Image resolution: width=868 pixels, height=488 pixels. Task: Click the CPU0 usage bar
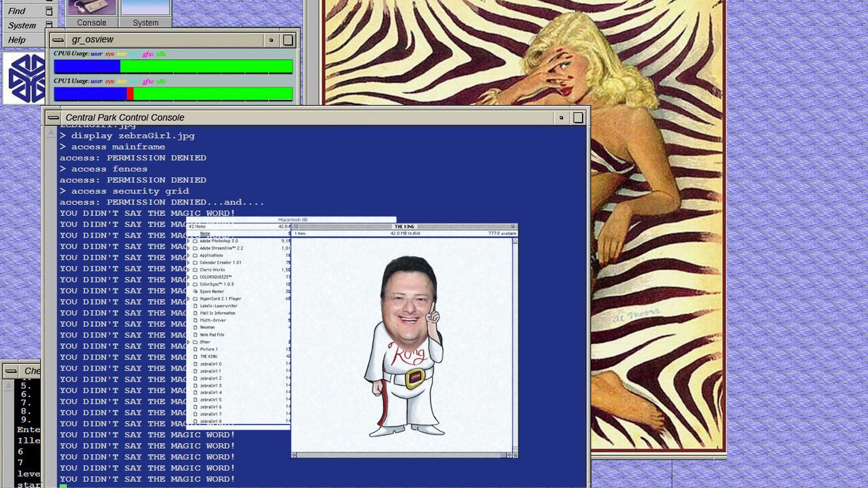[173, 66]
